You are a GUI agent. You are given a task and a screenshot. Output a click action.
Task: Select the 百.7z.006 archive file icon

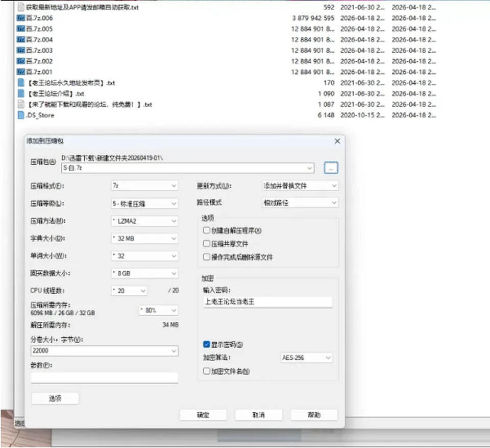coord(20,18)
